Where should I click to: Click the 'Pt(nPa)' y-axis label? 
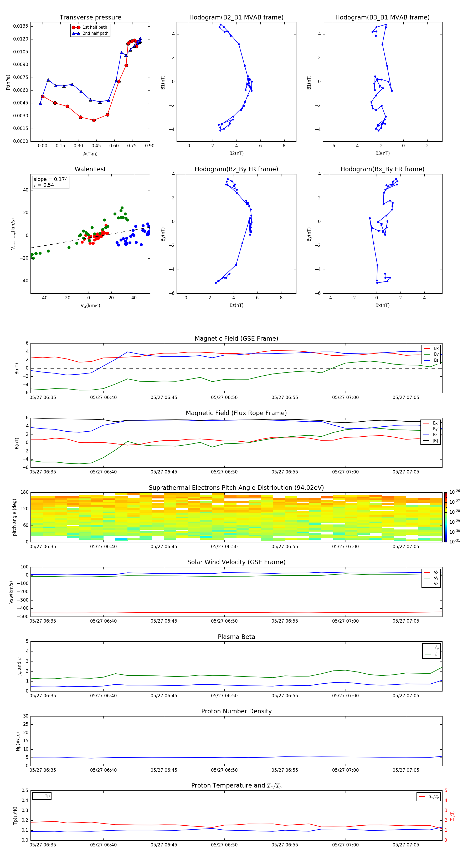[8, 82]
